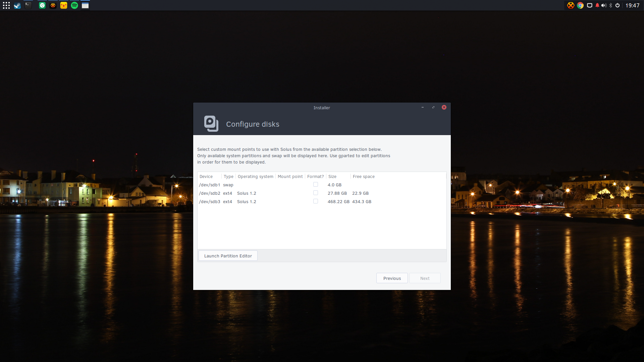Screen dimensions: 644x362
Task: Toggle Format checkbox for /dev/sdb2
Action: tap(316, 193)
